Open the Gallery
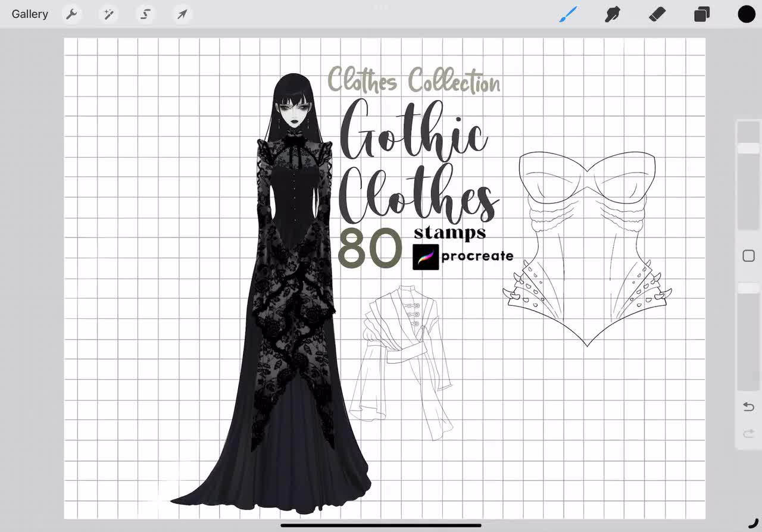The image size is (762, 532). pyautogui.click(x=30, y=14)
